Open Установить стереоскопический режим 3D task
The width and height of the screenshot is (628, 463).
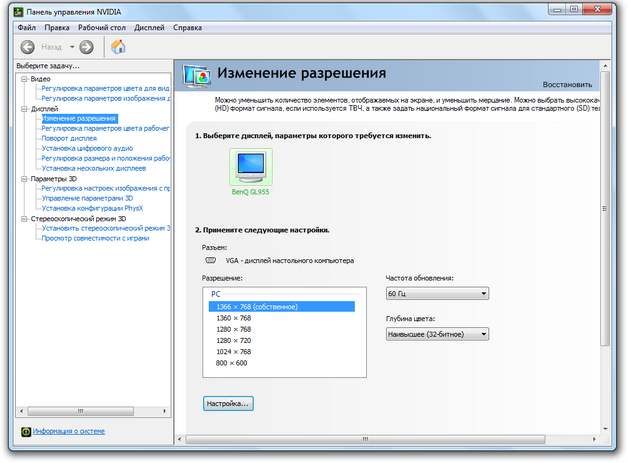tap(106, 228)
